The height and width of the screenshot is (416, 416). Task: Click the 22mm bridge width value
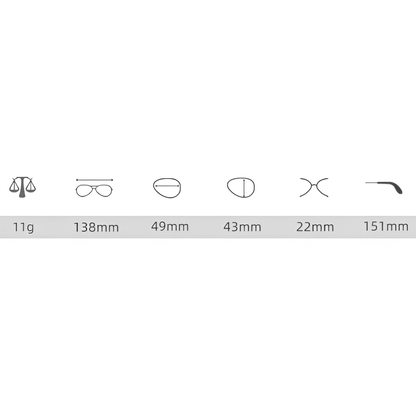(315, 227)
